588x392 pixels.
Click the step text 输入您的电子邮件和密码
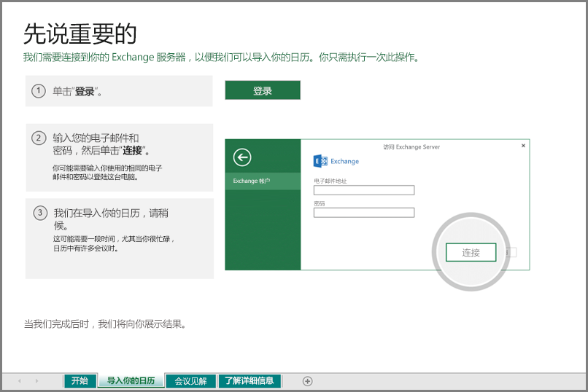(101, 144)
